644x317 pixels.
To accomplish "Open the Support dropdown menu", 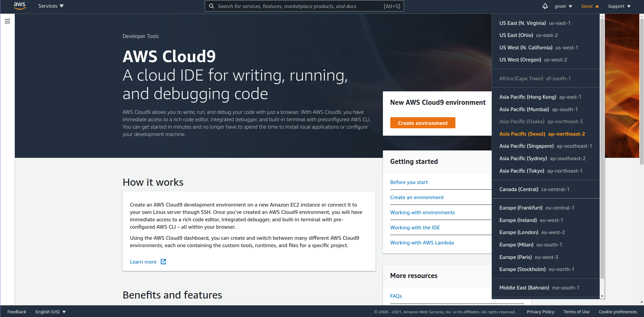I will pyautogui.click(x=619, y=6).
